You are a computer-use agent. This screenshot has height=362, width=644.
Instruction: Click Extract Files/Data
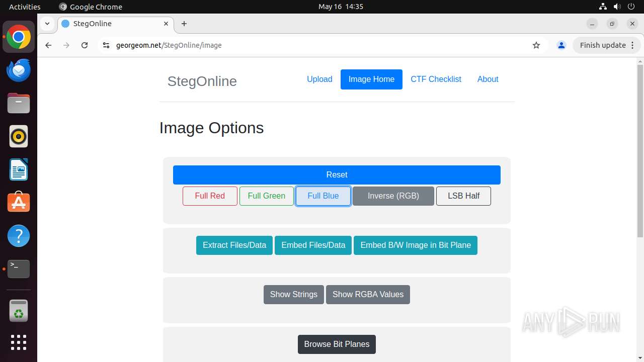[234, 245]
